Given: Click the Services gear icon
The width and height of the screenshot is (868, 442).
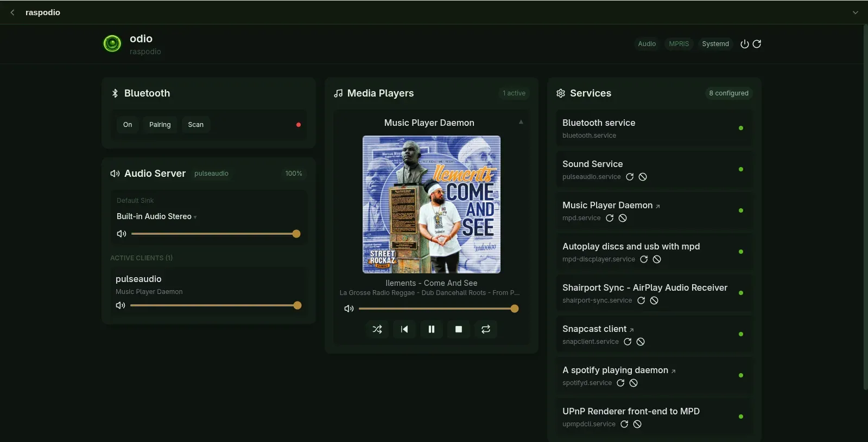Looking at the screenshot, I should point(561,93).
